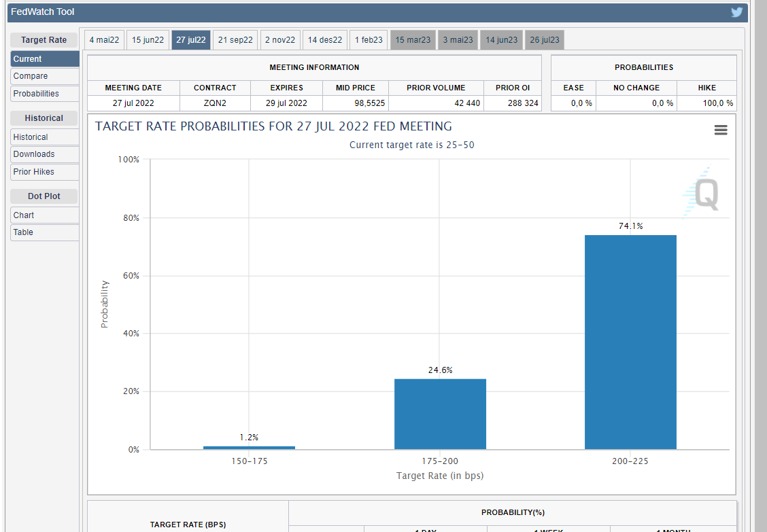The width and height of the screenshot is (767, 532).
Task: Open Prior Hikes in the sidebar
Action: (44, 172)
